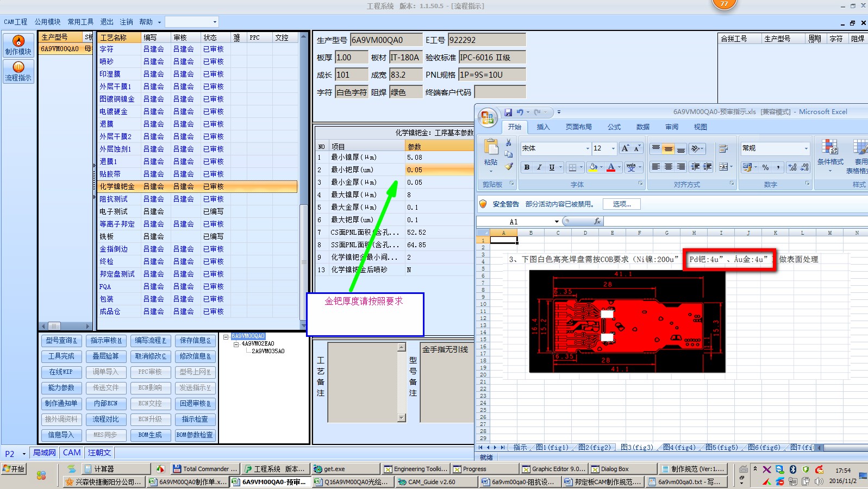Switch to the 页面布局 ribbon tab

[x=579, y=127]
